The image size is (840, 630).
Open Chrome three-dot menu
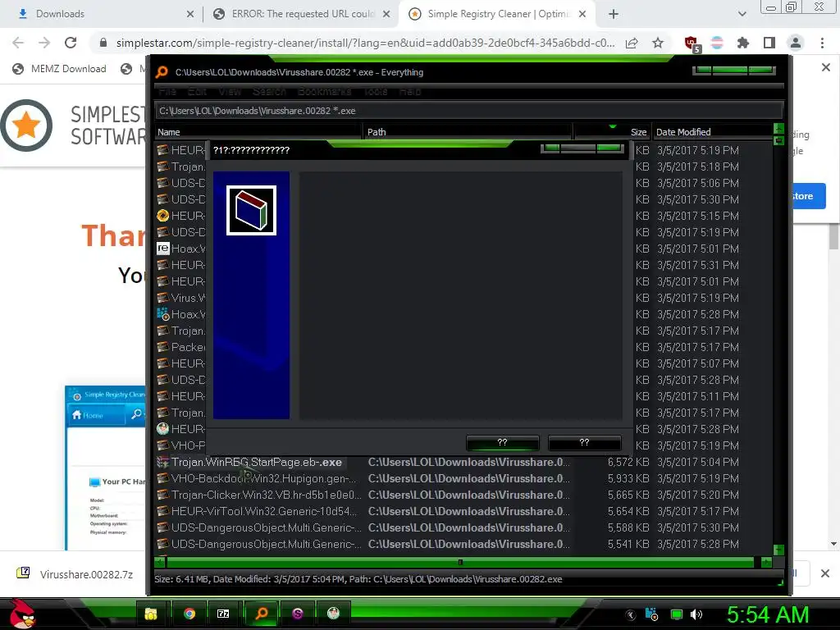822,43
